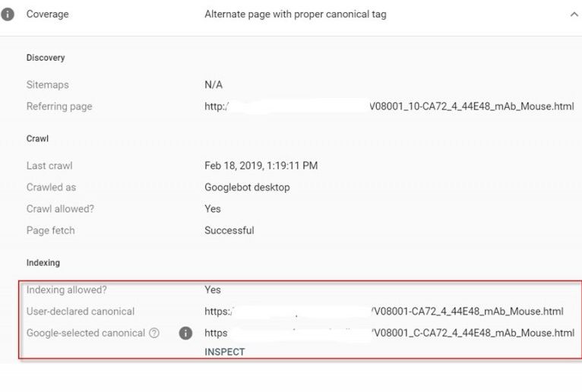Click the Crawl section heading
This screenshot has width=582, height=392.
[37, 139]
